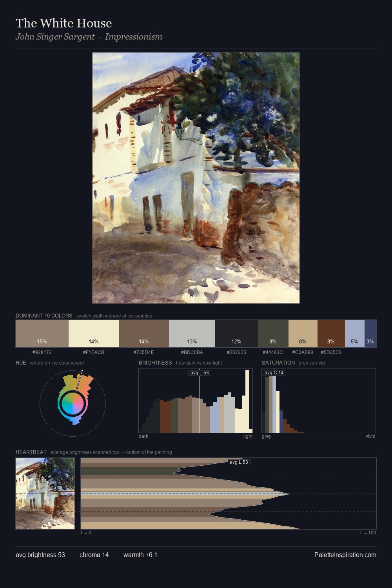The image size is (392, 588).
Task: Click the saturation histogram chart
Action: [319, 401]
